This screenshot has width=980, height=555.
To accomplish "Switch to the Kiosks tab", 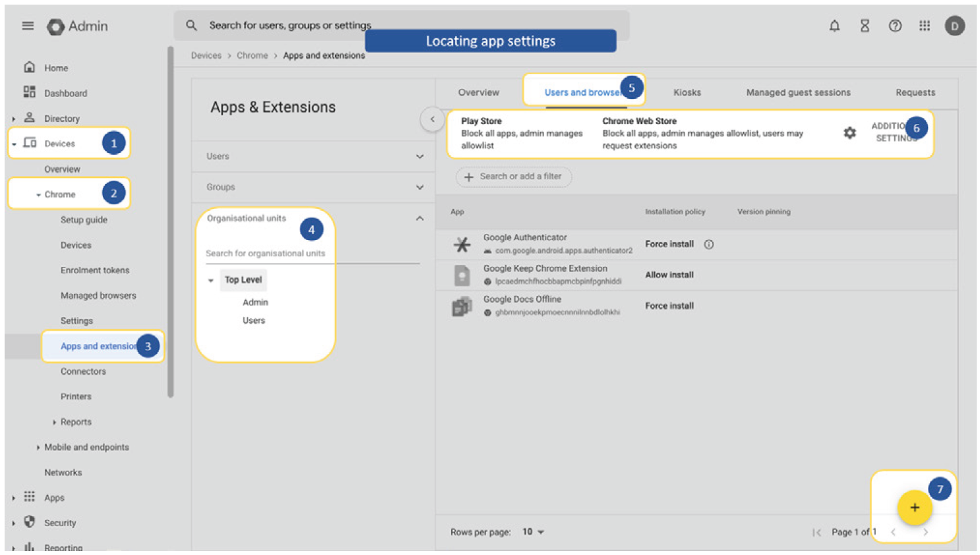I will [687, 92].
